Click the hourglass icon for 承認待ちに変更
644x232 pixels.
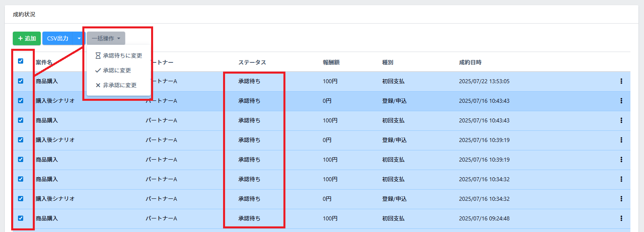98,56
